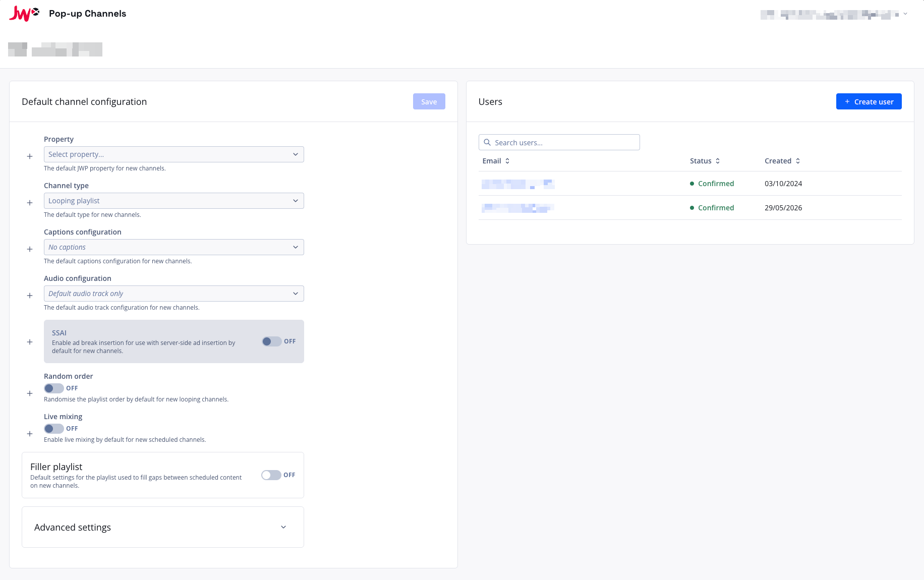Click Confirmed status of 29/05/2026 user
The width and height of the screenshot is (924, 580).
(x=712, y=208)
